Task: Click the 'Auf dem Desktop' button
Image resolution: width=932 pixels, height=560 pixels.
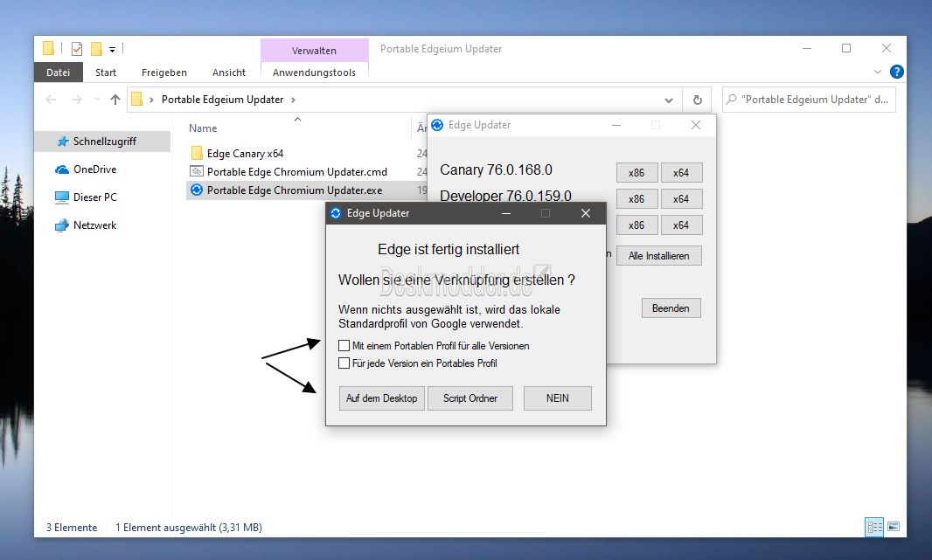Action: [381, 398]
